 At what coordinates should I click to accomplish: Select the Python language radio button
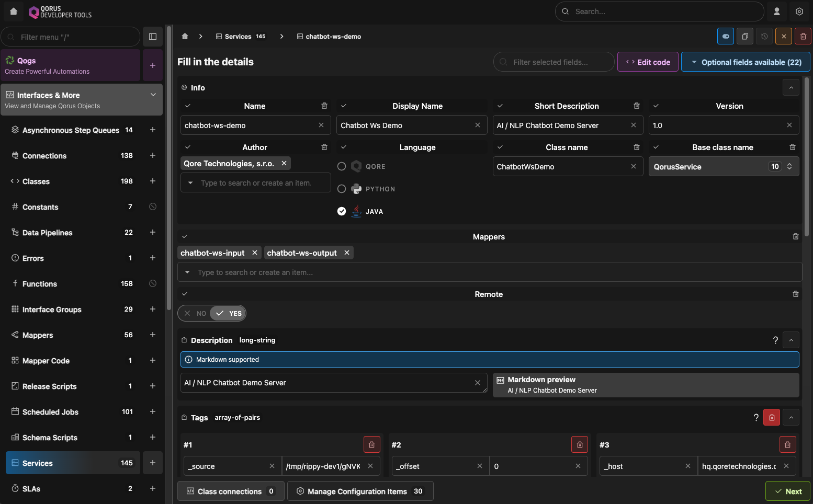342,189
